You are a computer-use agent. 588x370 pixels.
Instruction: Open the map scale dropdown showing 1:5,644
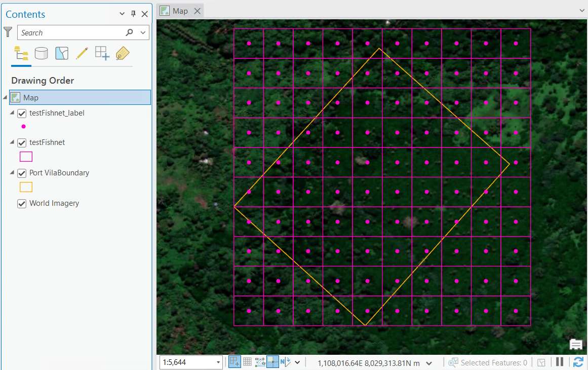[218, 362]
